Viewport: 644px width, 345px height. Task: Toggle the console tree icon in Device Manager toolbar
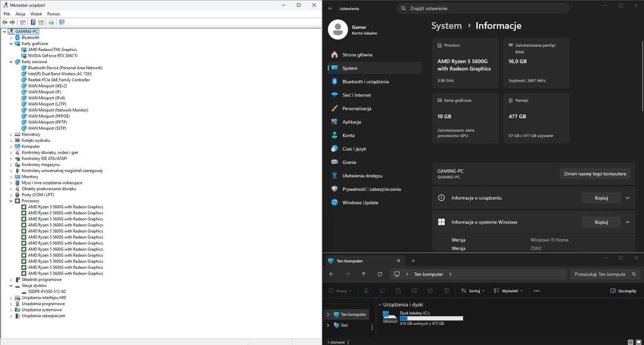[x=23, y=22]
